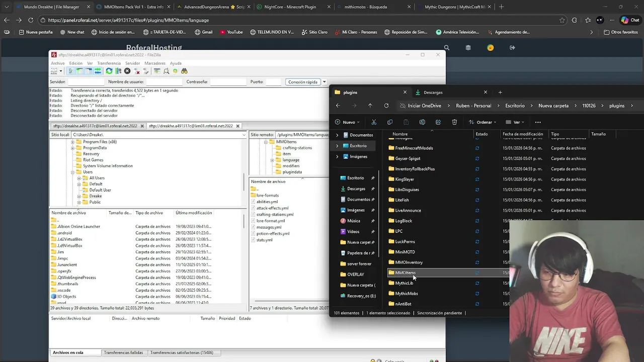The height and width of the screenshot is (362, 644).
Task: Click the Servidor host input field
Action: [x=86, y=82]
